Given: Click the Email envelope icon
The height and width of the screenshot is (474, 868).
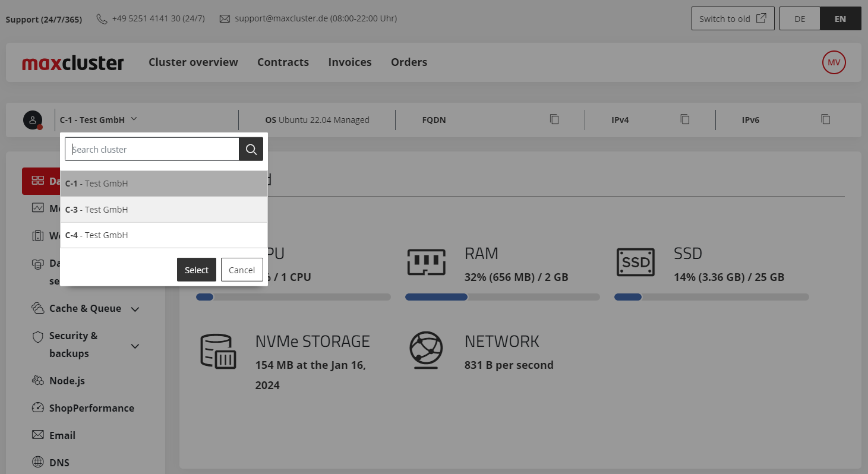Looking at the screenshot, I should click(x=38, y=435).
